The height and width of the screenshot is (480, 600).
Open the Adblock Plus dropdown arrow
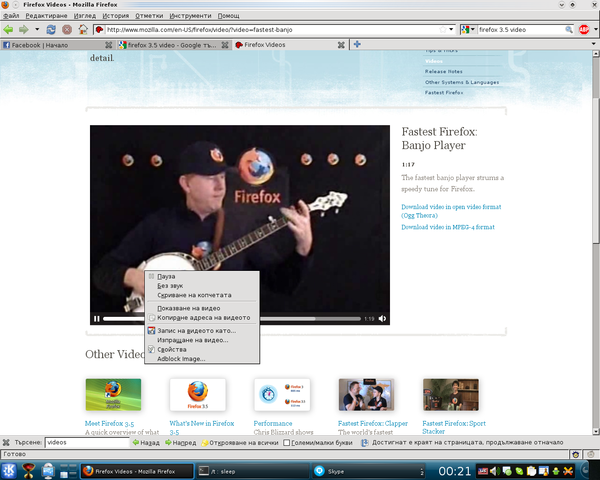pyautogui.click(x=595, y=29)
